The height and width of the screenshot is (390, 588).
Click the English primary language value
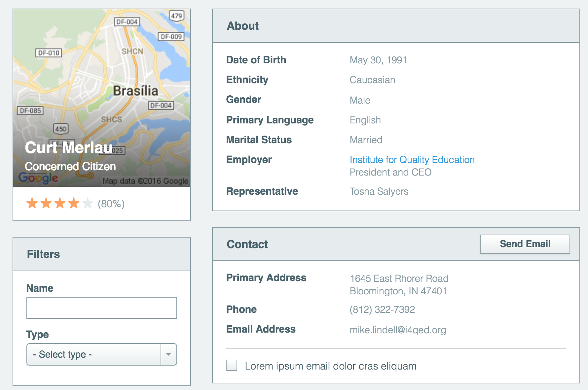point(365,120)
